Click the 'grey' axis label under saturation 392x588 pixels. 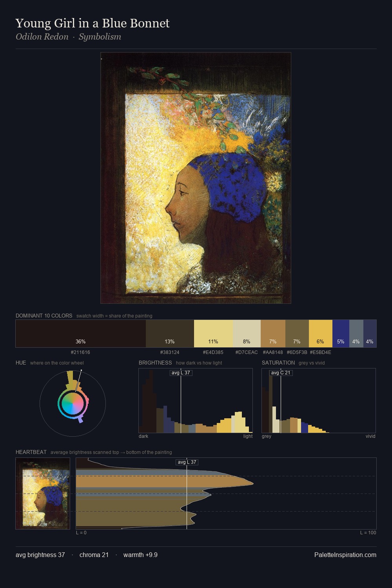click(x=267, y=436)
